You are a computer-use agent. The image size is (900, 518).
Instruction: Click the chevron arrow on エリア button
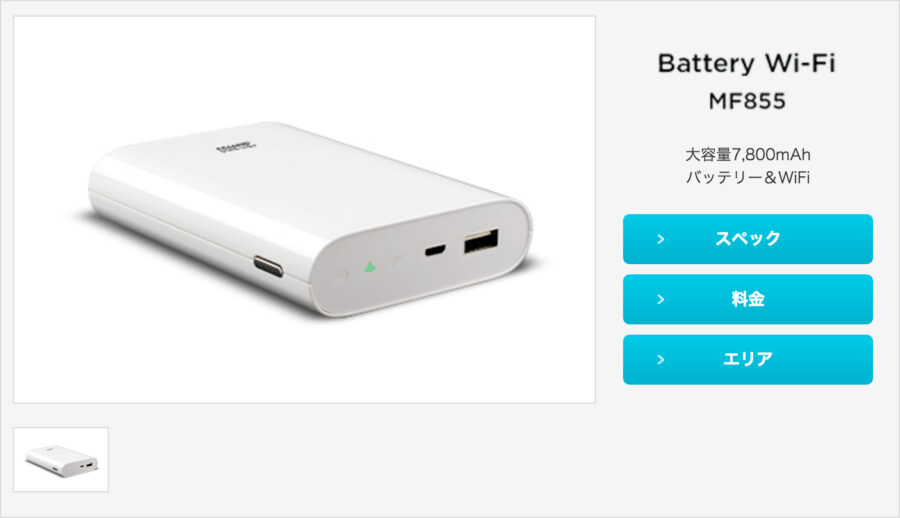661,359
